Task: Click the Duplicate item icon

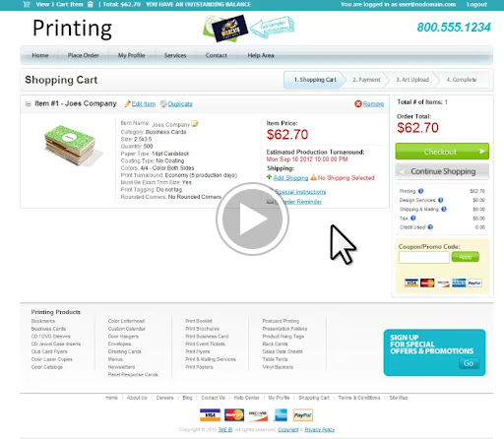Action: [163, 103]
